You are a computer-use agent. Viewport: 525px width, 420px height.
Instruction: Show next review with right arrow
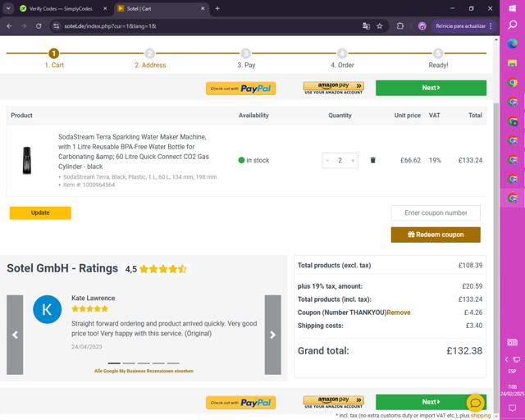[273, 335]
